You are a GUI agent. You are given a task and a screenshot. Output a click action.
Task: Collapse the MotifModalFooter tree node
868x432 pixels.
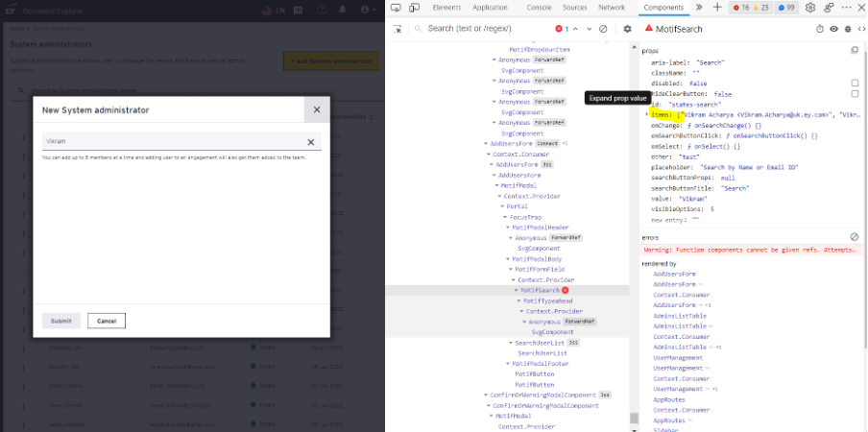[x=508, y=364]
